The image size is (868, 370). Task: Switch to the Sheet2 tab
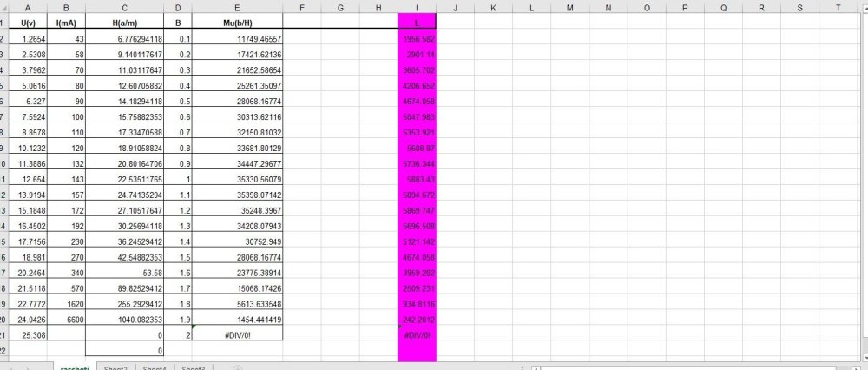(115, 368)
